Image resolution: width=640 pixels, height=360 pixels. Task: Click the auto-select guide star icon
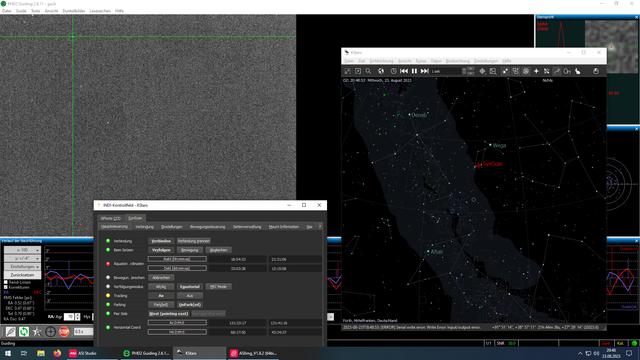click(x=37, y=332)
